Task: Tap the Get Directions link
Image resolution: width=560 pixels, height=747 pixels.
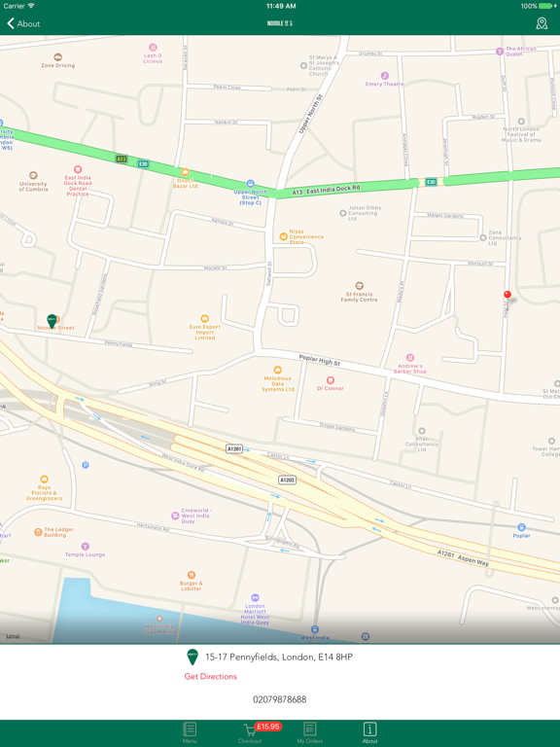Action: click(210, 677)
